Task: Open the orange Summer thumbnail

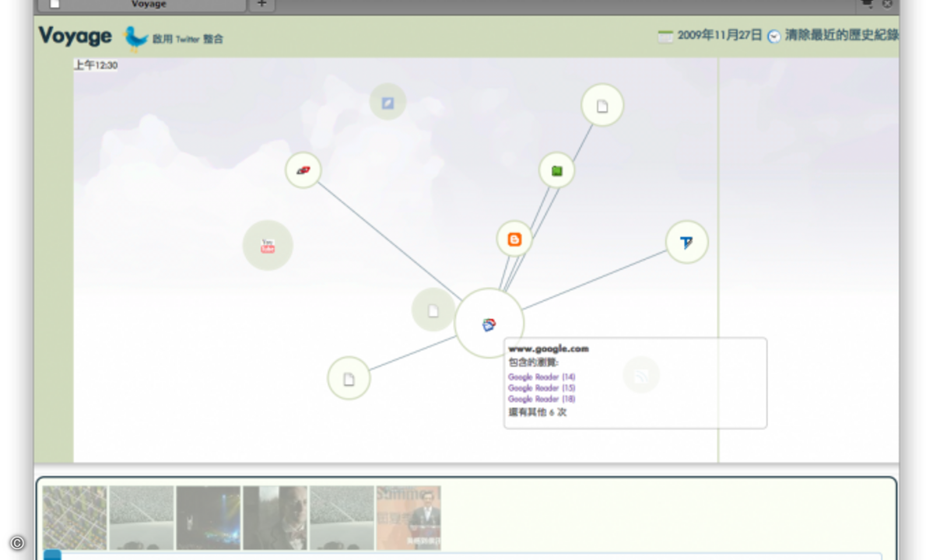Action: (409, 518)
